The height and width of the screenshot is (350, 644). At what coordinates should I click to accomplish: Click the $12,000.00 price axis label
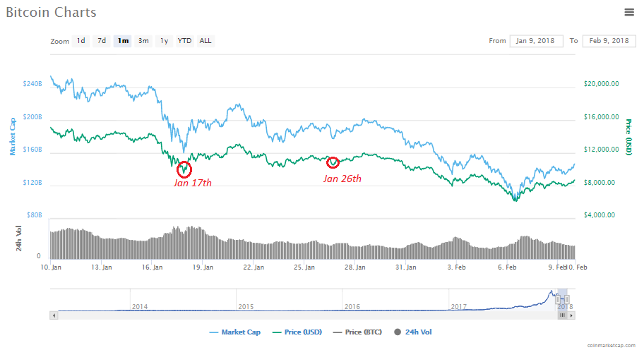tap(602, 150)
